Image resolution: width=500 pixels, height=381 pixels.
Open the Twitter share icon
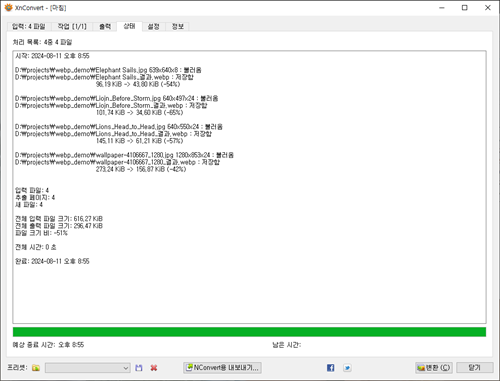(x=347, y=368)
